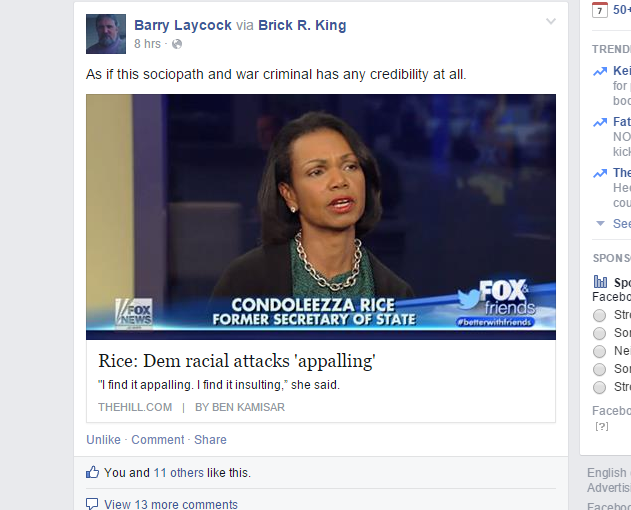Select the last poll radio option
The image size is (631, 510).
(599, 387)
